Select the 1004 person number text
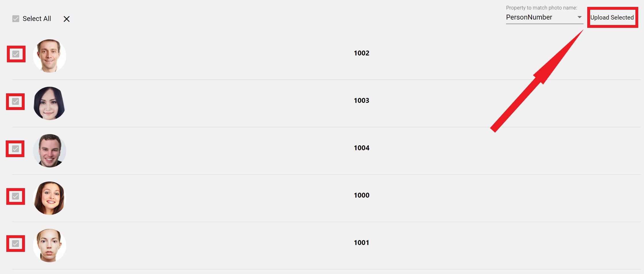This screenshot has width=644, height=274. click(361, 148)
